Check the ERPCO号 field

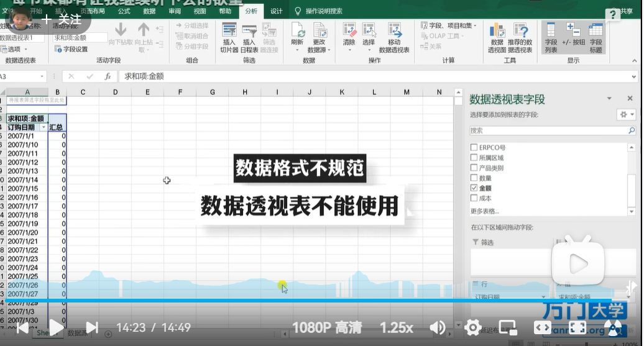pos(474,147)
